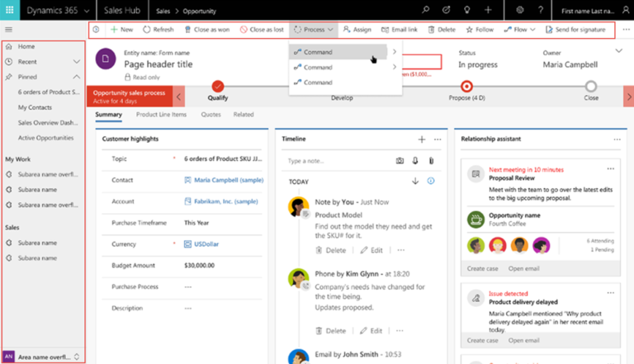634x364 pixels.
Task: Click the search icon in top bar
Action: point(425,10)
